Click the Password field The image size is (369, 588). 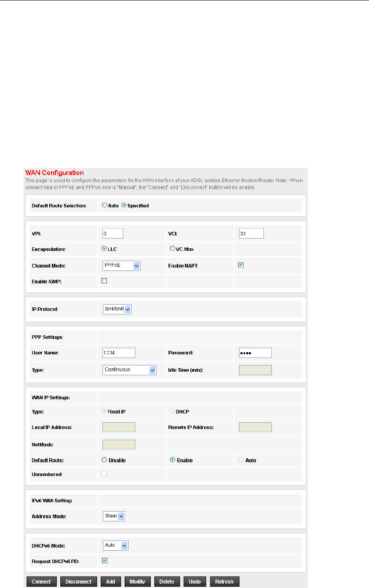[255, 353]
